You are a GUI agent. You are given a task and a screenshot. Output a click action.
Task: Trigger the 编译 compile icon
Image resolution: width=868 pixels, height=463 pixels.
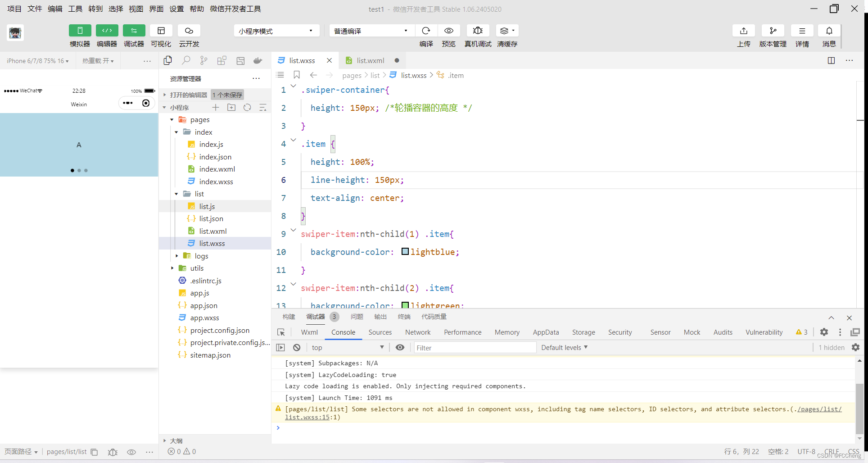point(426,30)
